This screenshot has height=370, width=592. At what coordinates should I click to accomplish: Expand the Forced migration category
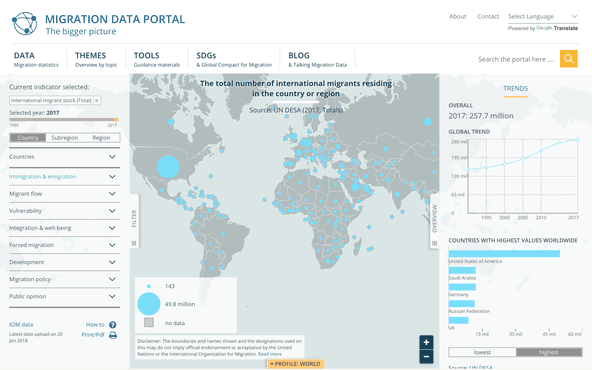pos(65,245)
